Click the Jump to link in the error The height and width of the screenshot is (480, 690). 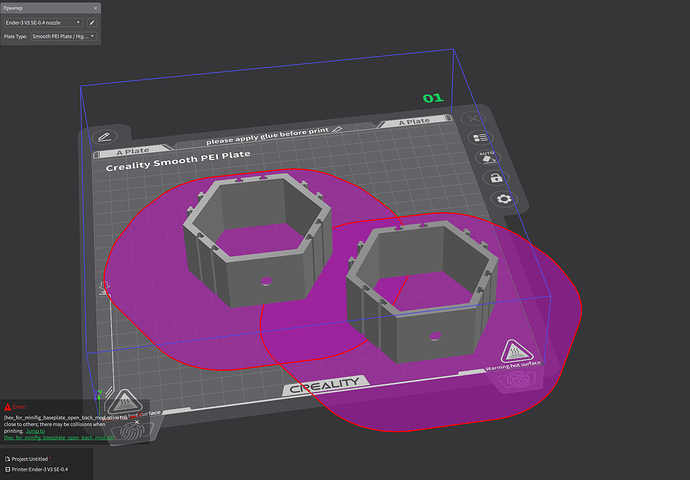coord(35,431)
